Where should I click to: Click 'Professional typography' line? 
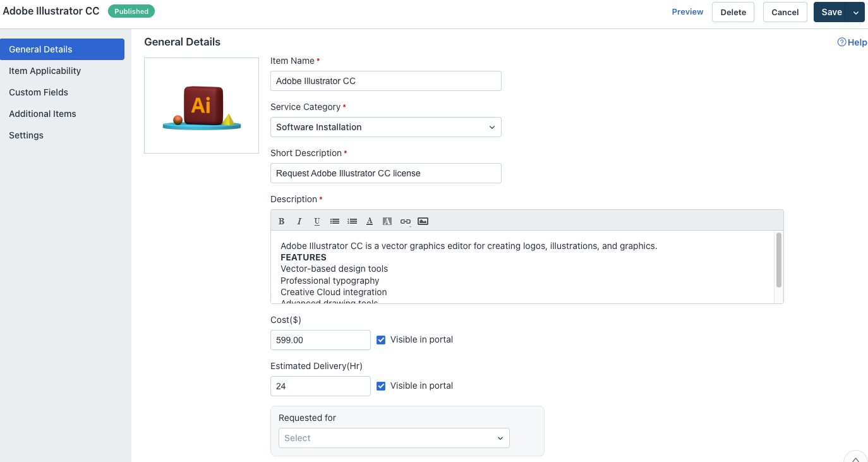pyautogui.click(x=330, y=281)
